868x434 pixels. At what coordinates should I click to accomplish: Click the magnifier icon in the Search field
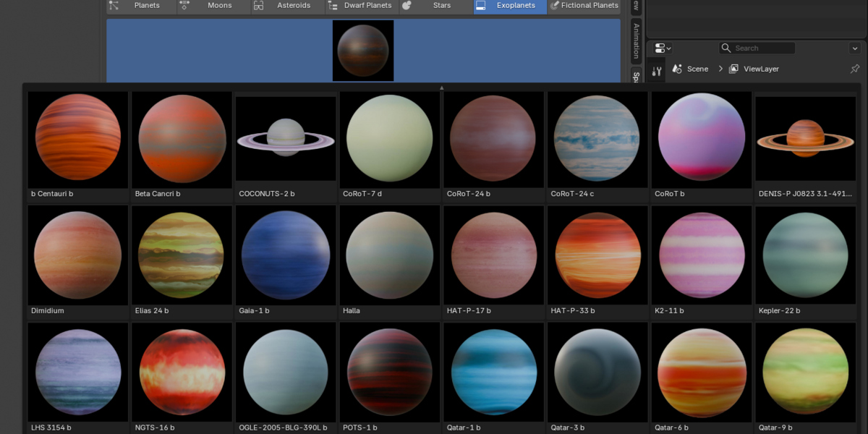pos(726,48)
